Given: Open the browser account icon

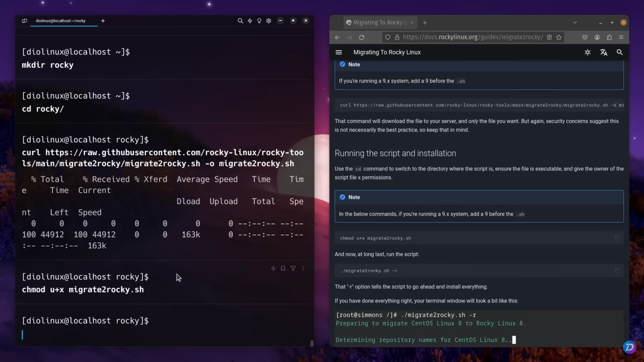Looking at the screenshot, I should 597,37.
